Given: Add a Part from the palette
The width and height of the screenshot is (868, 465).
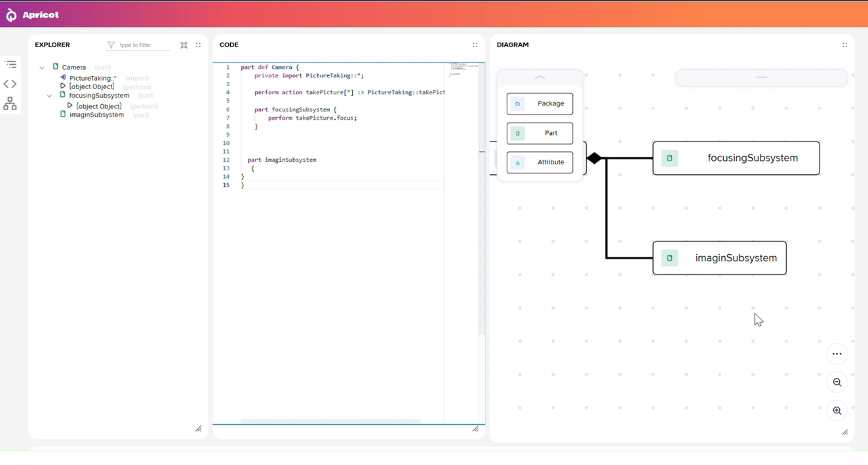Looking at the screenshot, I should click(x=540, y=133).
